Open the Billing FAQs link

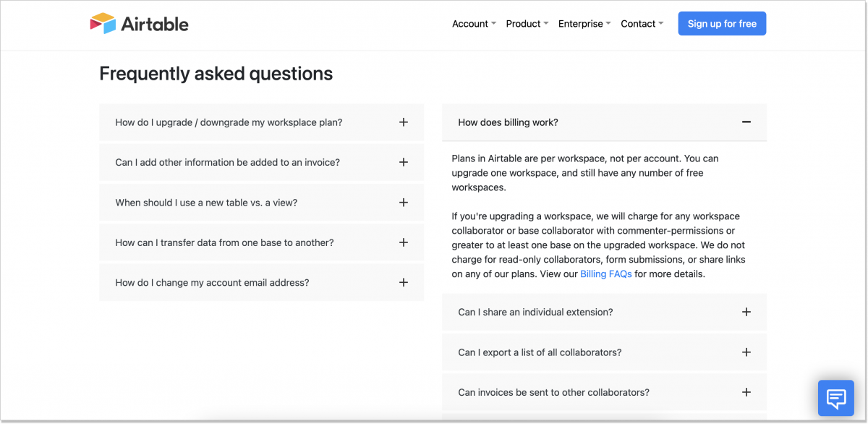pyautogui.click(x=606, y=274)
